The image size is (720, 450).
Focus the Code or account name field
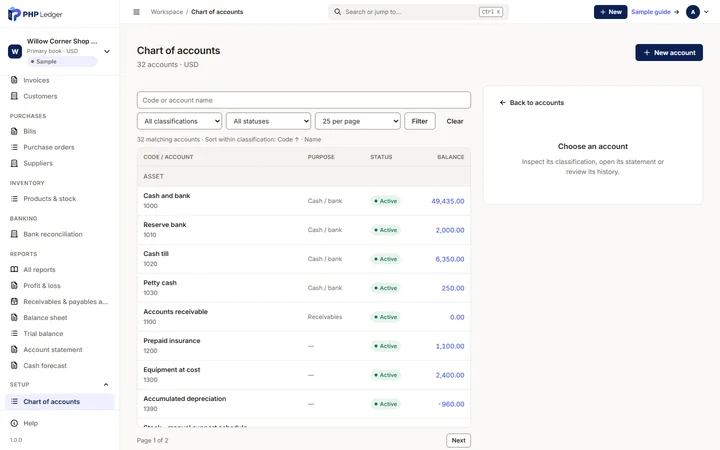304,100
